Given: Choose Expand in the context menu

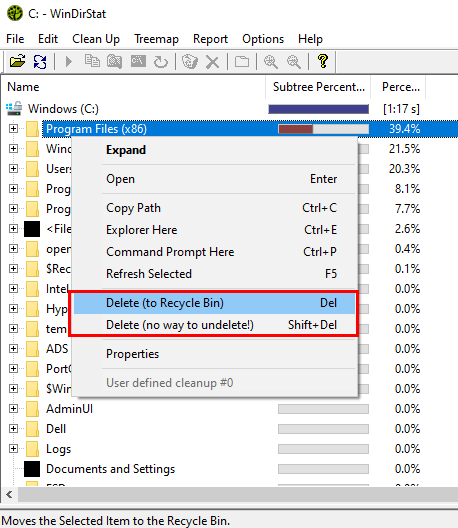Looking at the screenshot, I should pyautogui.click(x=215, y=150).
